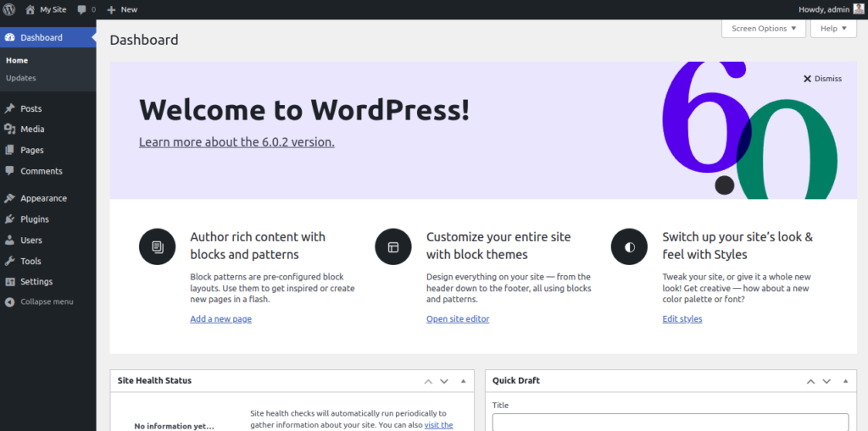Click the Comments icon in sidebar

coord(9,171)
